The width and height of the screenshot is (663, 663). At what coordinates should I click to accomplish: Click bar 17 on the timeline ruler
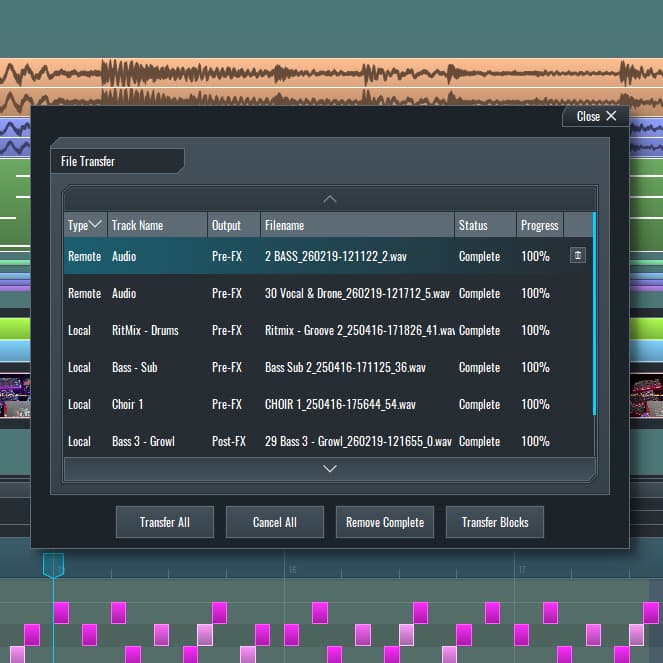pyautogui.click(x=522, y=570)
